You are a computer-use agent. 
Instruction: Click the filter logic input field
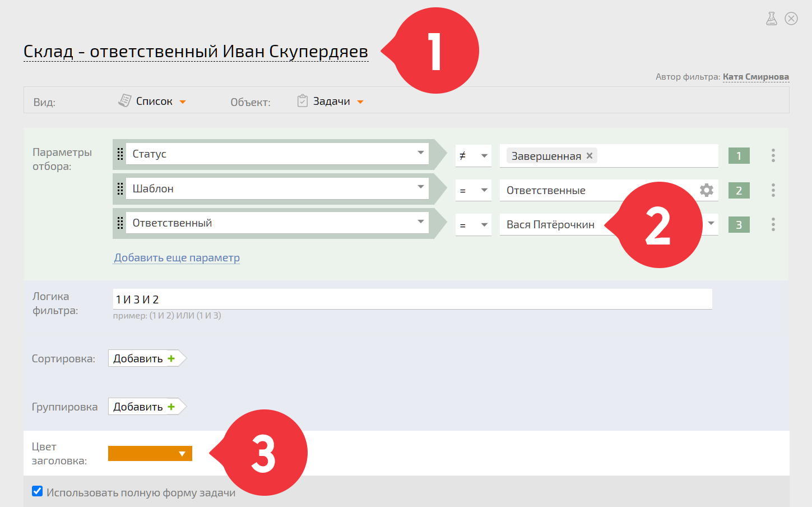[412, 299]
